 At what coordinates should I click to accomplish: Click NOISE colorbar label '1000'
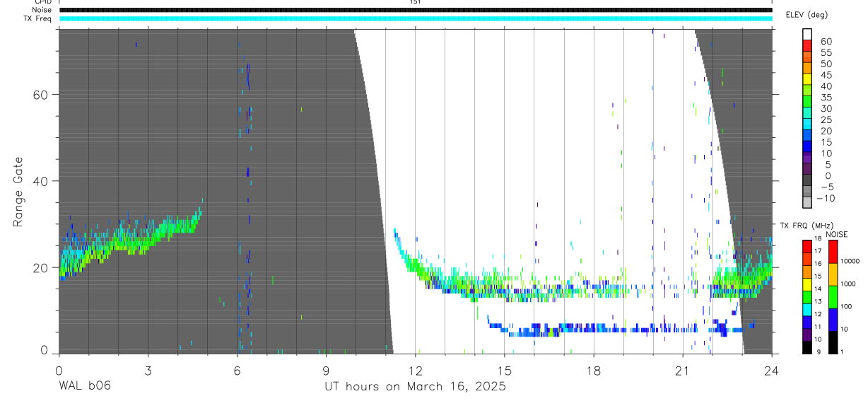click(x=849, y=284)
